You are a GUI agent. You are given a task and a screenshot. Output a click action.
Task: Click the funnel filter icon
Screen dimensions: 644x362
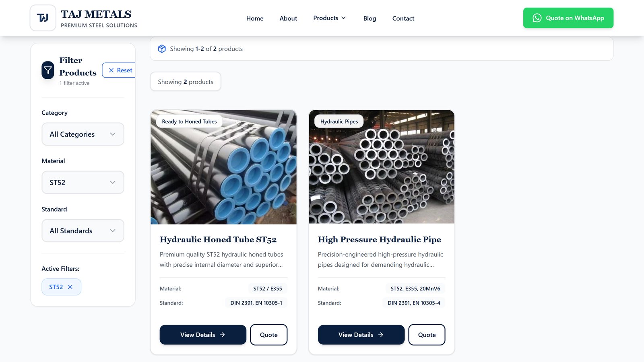point(48,70)
